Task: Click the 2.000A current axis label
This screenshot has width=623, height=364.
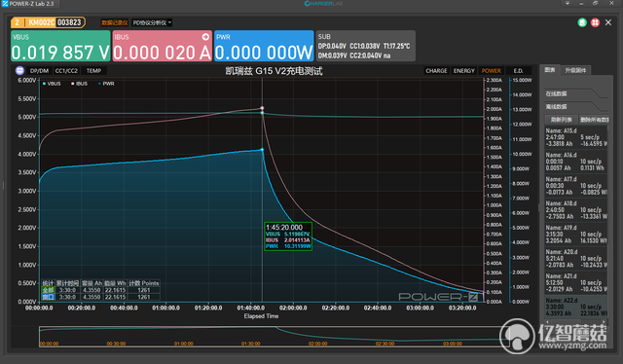Action: click(495, 109)
